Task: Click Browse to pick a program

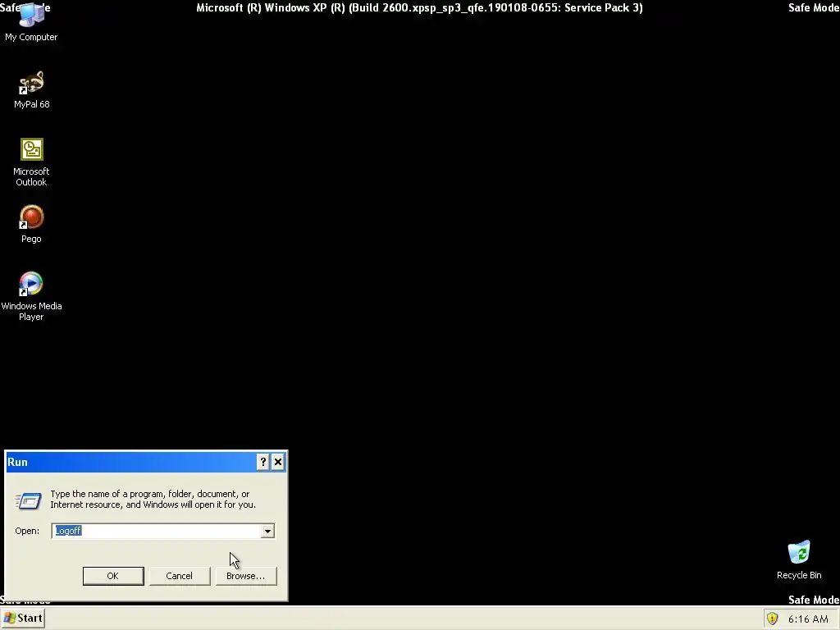Action: pyautogui.click(x=246, y=576)
